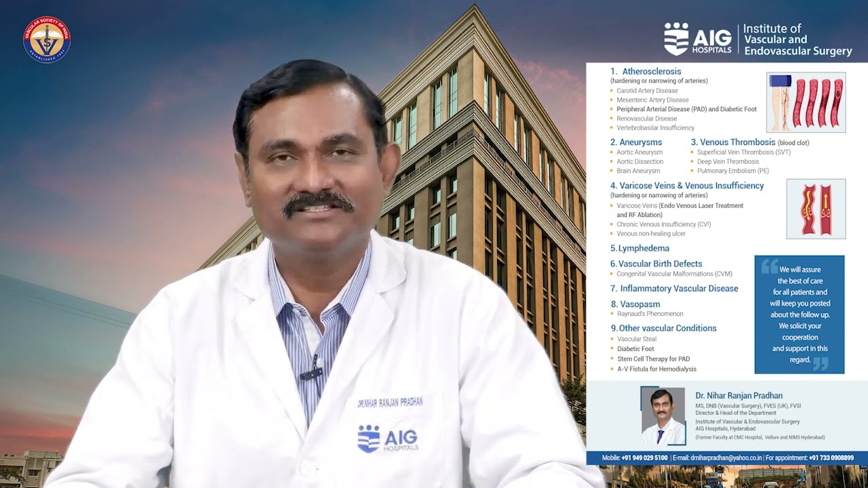Click 'Renovascular Disease' list item
The image size is (868, 488).
[x=647, y=119]
